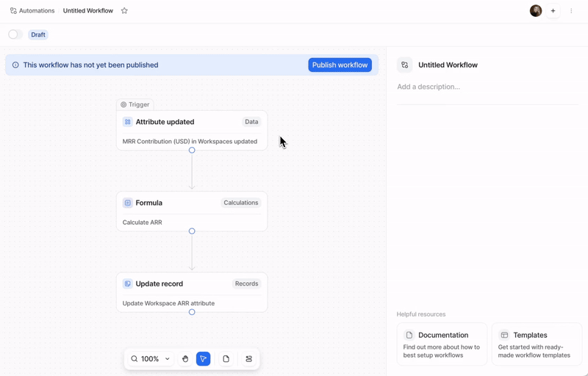This screenshot has height=376, width=588.
Task: Toggle the workflow live switch
Action: [x=14, y=35]
